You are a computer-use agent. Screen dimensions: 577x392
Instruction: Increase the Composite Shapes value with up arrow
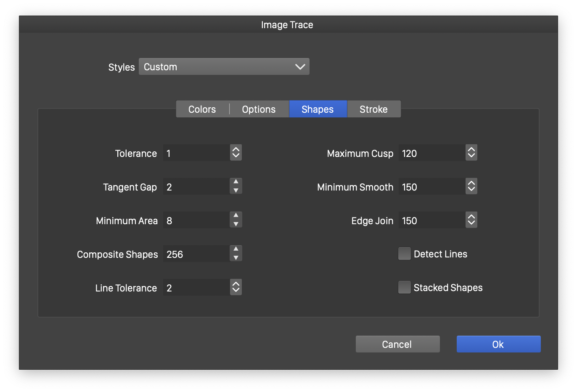[x=236, y=249]
